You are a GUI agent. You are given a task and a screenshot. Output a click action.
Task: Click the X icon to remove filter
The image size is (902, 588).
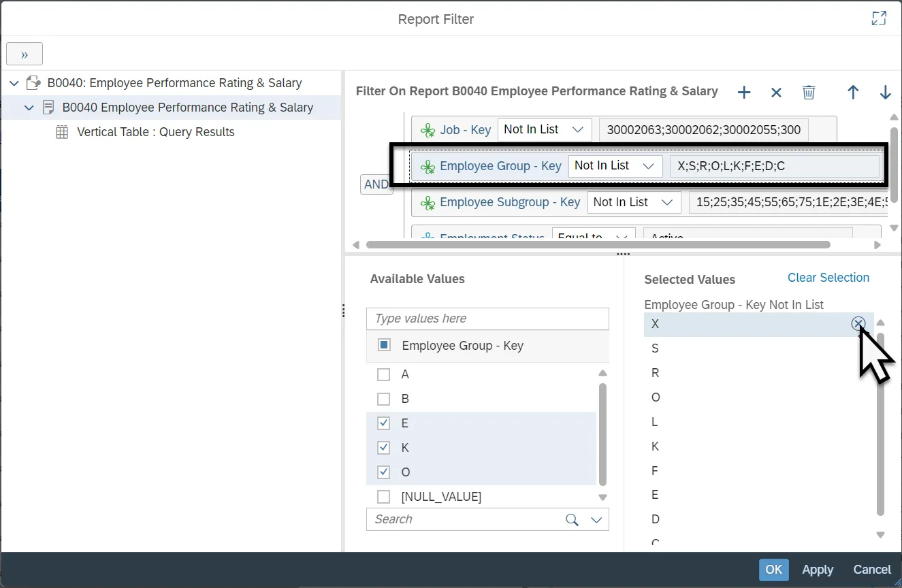tap(776, 93)
